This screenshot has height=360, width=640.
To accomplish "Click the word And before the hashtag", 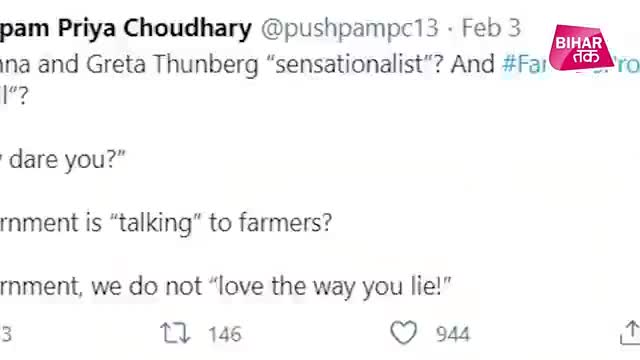I will pyautogui.click(x=472, y=64).
